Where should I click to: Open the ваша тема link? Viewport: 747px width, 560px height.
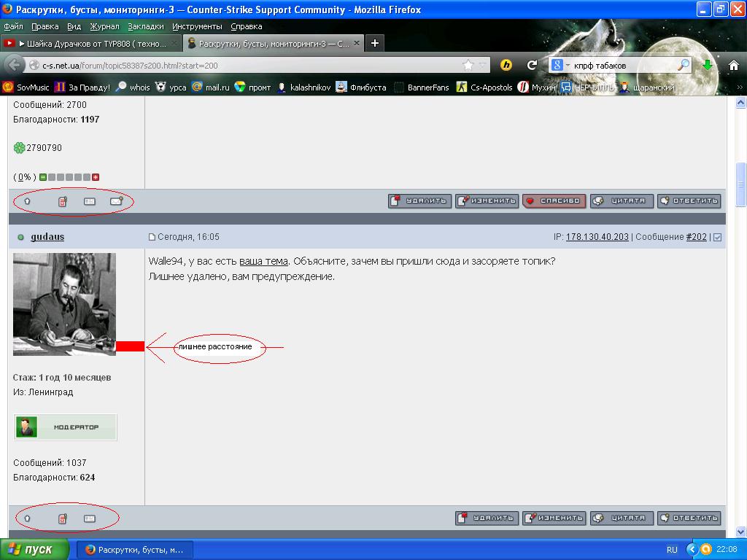click(x=263, y=261)
